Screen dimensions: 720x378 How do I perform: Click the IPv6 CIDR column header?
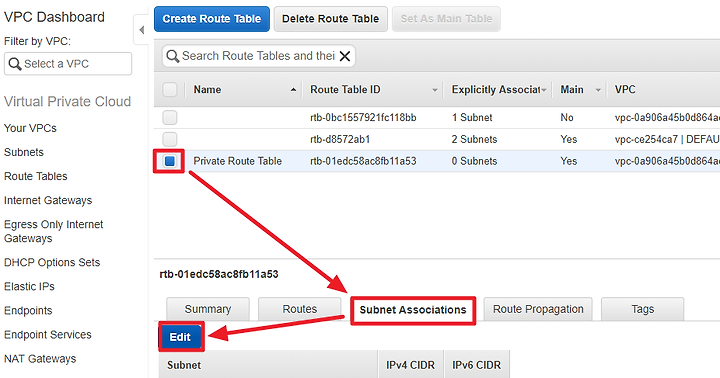[477, 365]
